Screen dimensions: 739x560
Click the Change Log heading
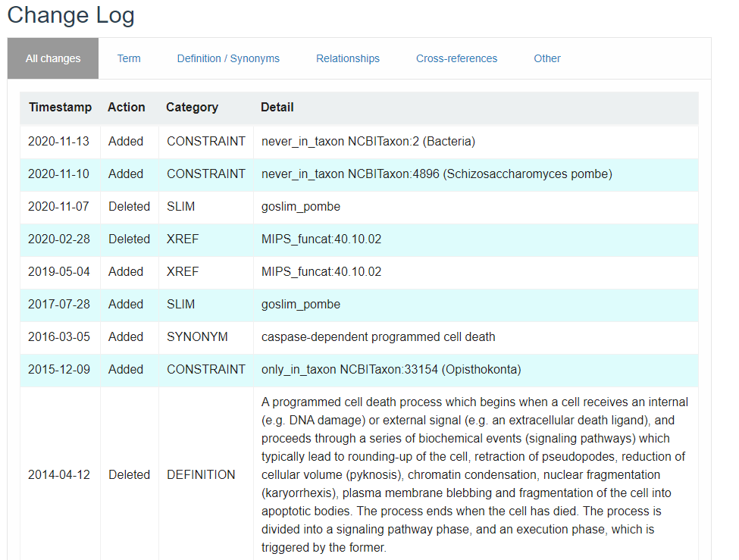click(70, 15)
